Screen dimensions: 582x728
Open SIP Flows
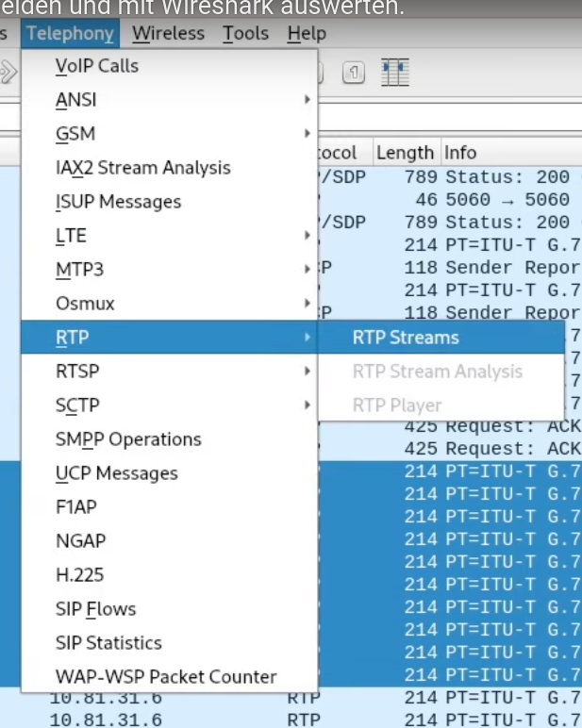click(170, 608)
